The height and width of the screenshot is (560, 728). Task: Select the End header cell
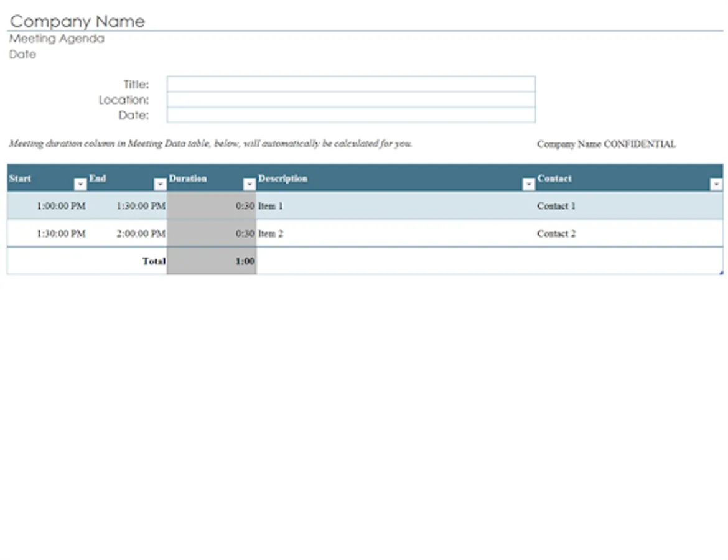127,179
